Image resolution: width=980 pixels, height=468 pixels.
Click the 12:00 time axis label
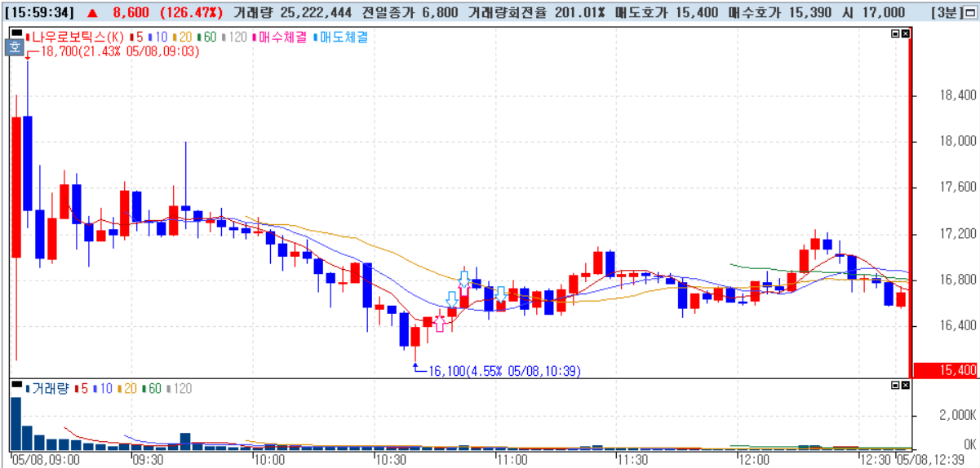(753, 460)
